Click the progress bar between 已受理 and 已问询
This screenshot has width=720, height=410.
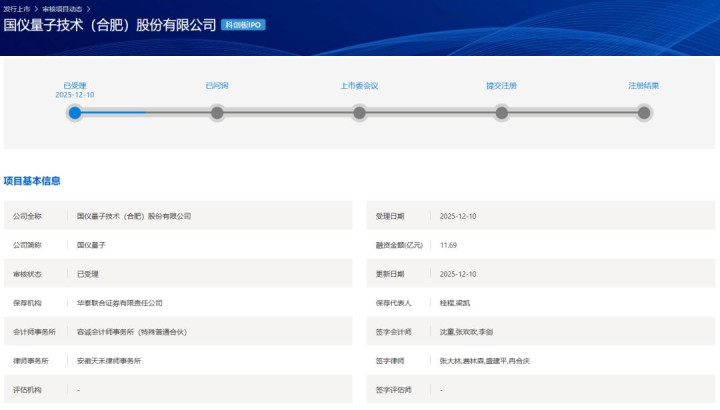click(x=146, y=113)
